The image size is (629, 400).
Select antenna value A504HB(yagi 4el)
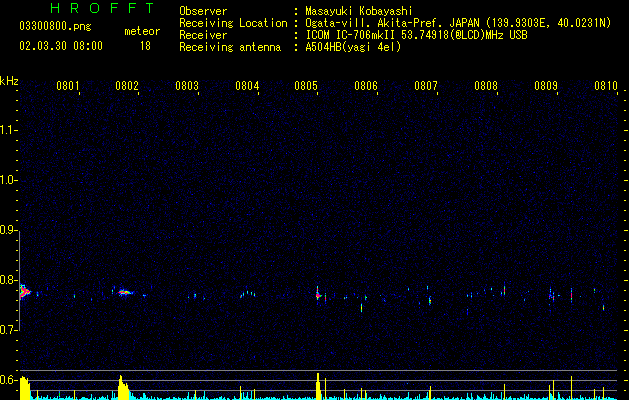pos(353,47)
